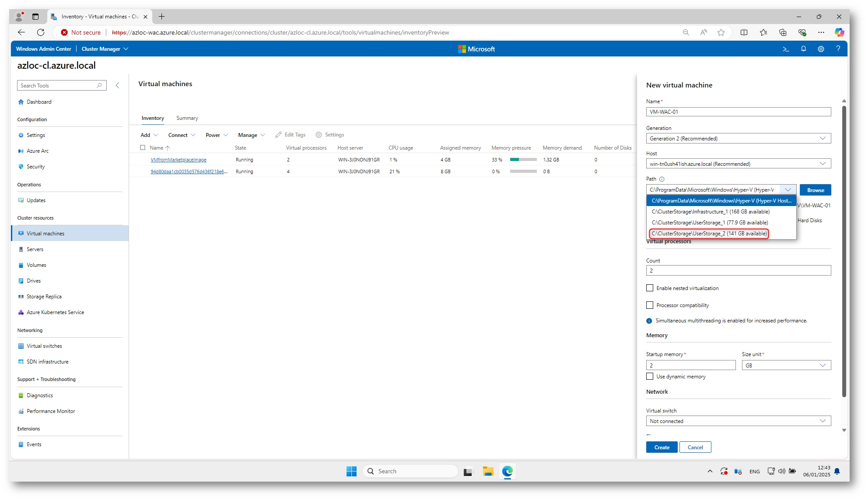
Task: Open Edge Copilot icon
Action: 839,32
